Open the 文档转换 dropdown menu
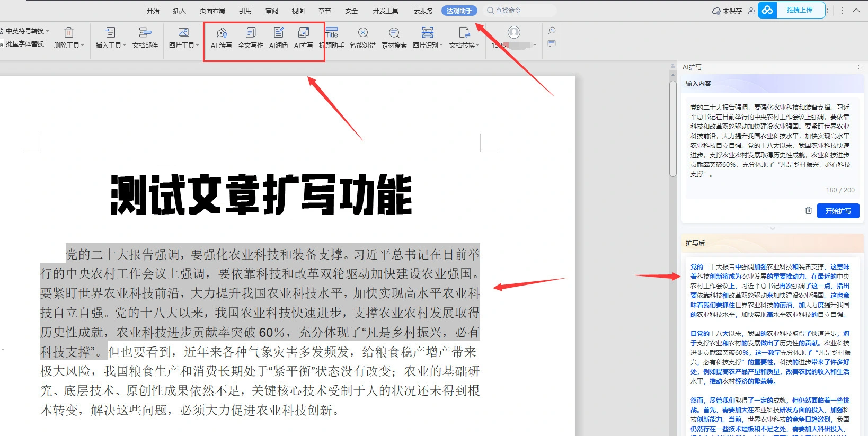Viewport: 868px width, 436px height. coord(464,38)
